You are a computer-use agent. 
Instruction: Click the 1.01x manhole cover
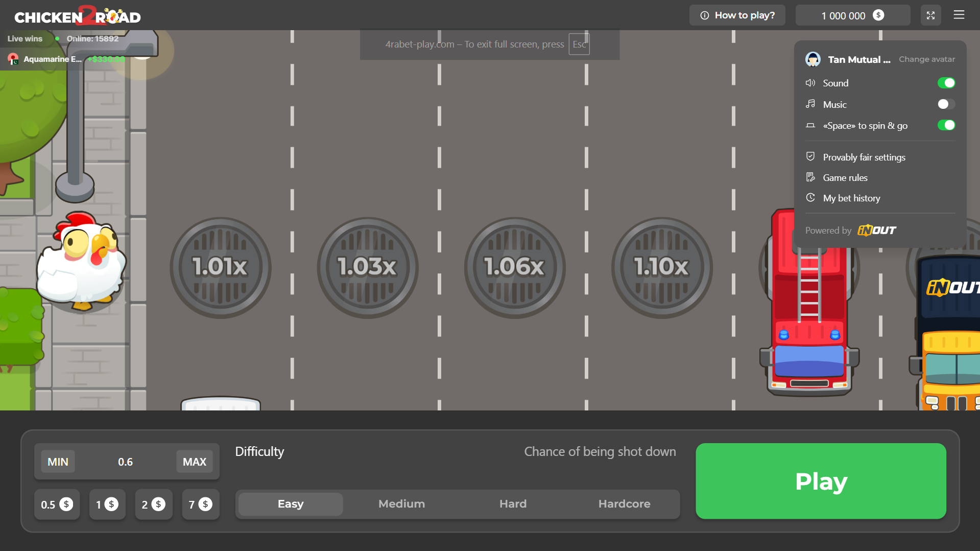220,267
